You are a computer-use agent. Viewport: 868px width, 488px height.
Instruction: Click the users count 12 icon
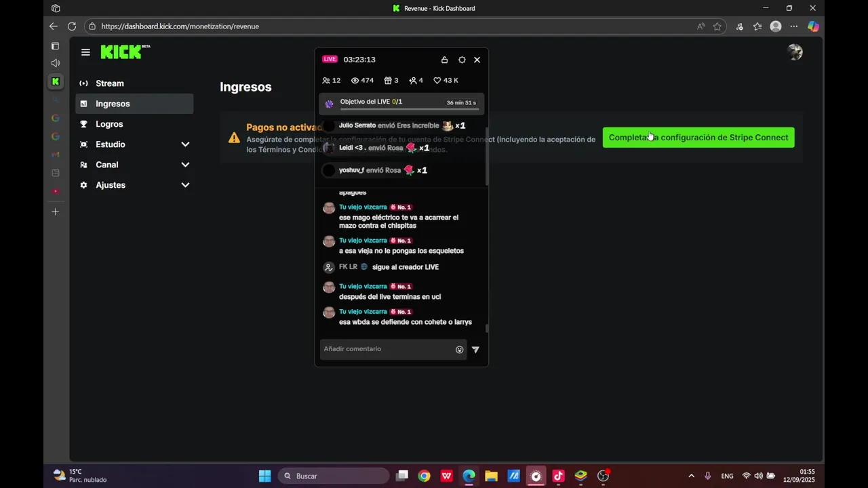[x=331, y=80]
